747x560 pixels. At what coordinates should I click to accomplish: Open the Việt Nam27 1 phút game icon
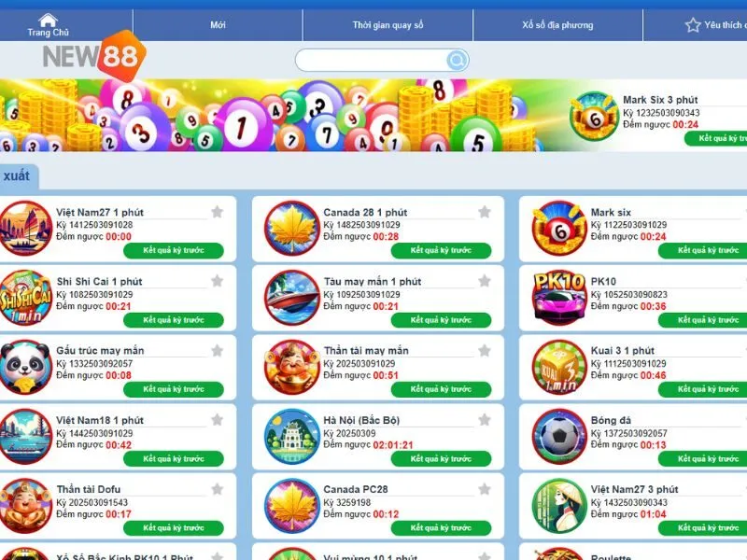click(25, 229)
